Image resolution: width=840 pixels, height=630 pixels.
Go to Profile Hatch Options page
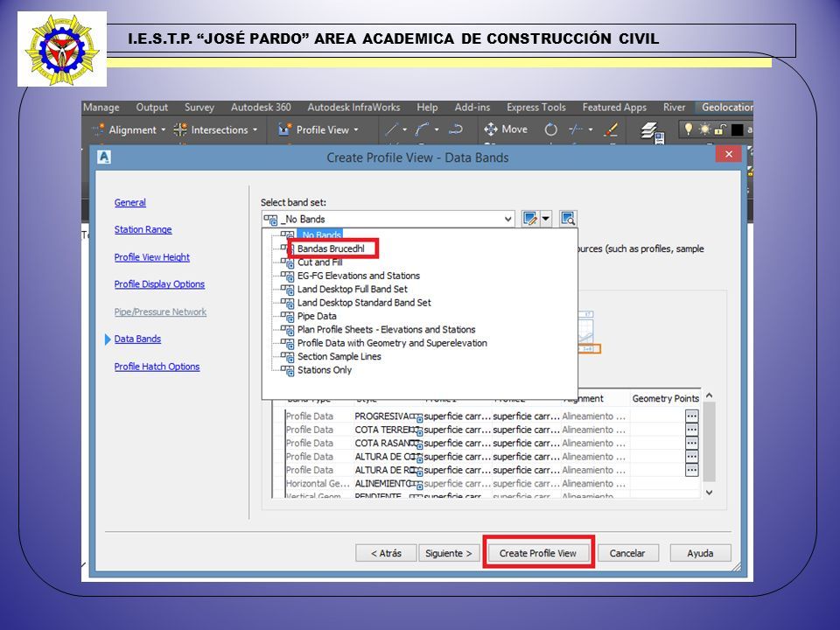(157, 367)
